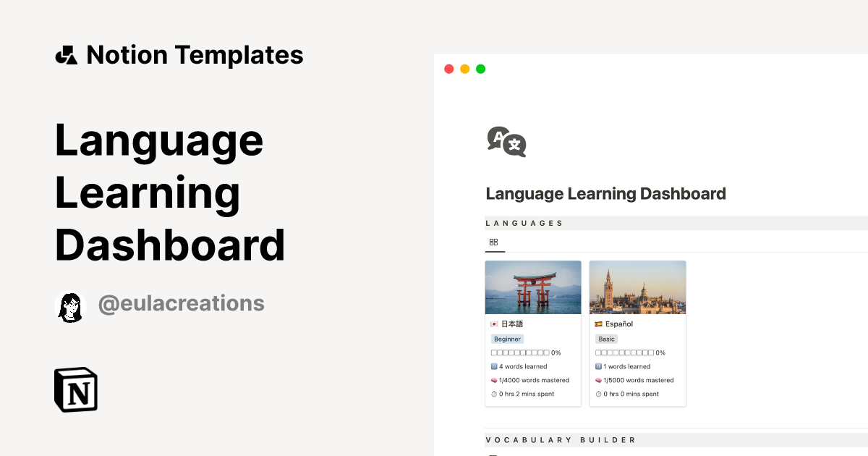Click the Basic level tag on Español card
Viewport: 868px width, 456px height.
[x=606, y=339]
